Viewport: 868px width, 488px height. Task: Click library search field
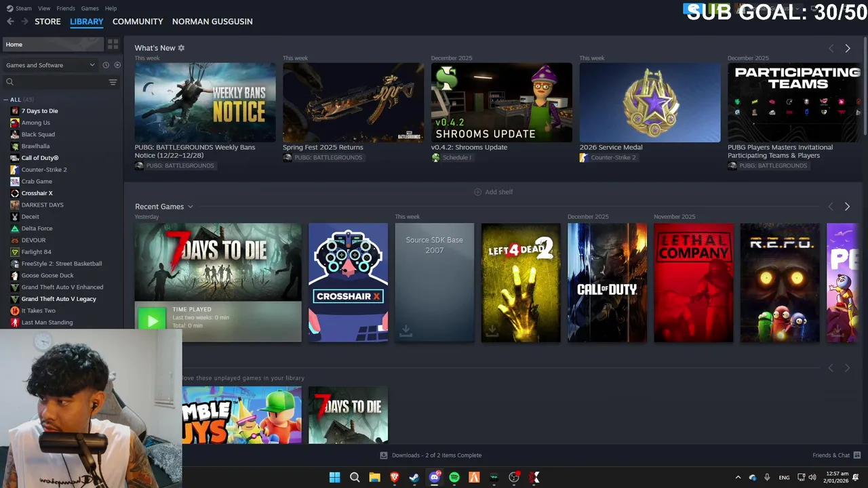(56, 82)
